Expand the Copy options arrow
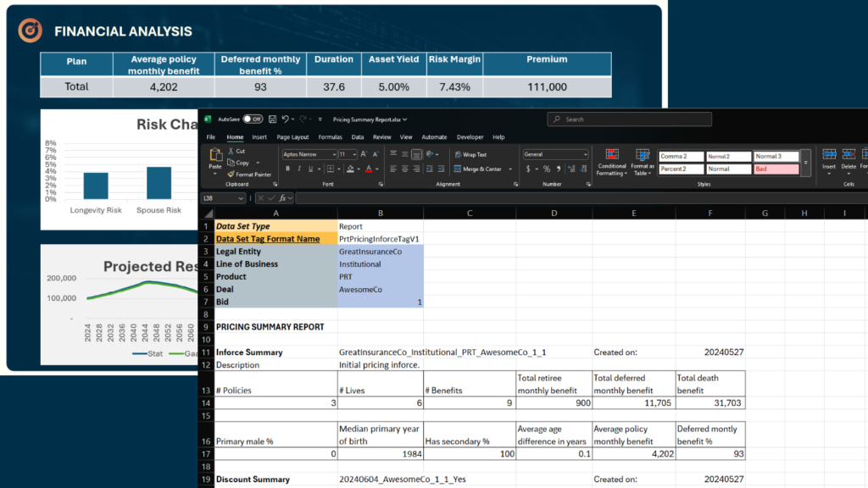Image resolution: width=868 pixels, height=488 pixels. click(258, 163)
